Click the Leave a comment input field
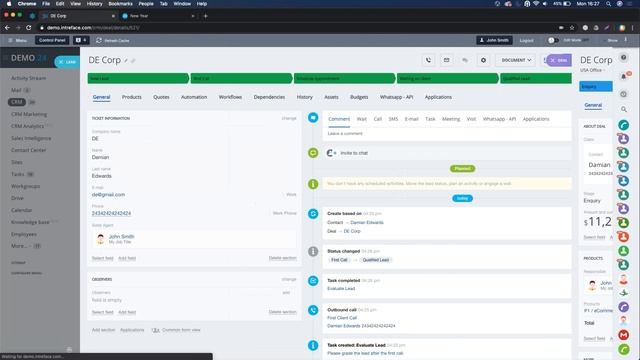This screenshot has height=360, width=640. (447, 133)
